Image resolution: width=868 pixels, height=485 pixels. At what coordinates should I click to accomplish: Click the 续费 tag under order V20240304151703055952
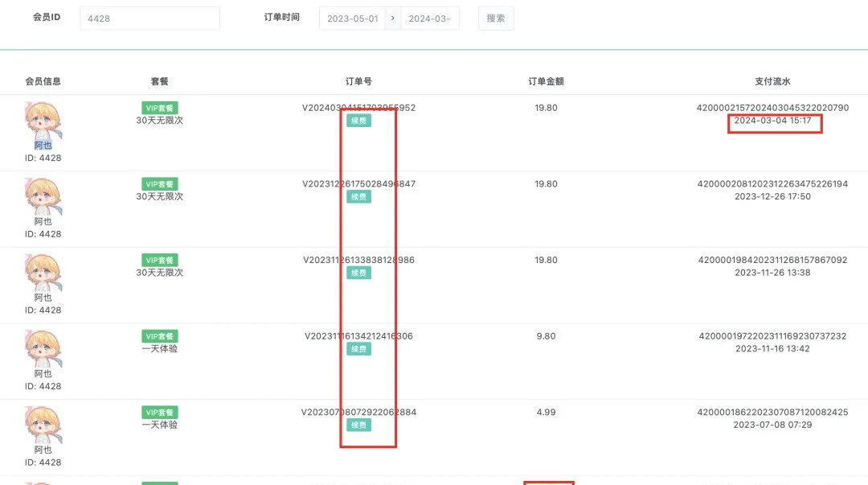click(x=358, y=119)
